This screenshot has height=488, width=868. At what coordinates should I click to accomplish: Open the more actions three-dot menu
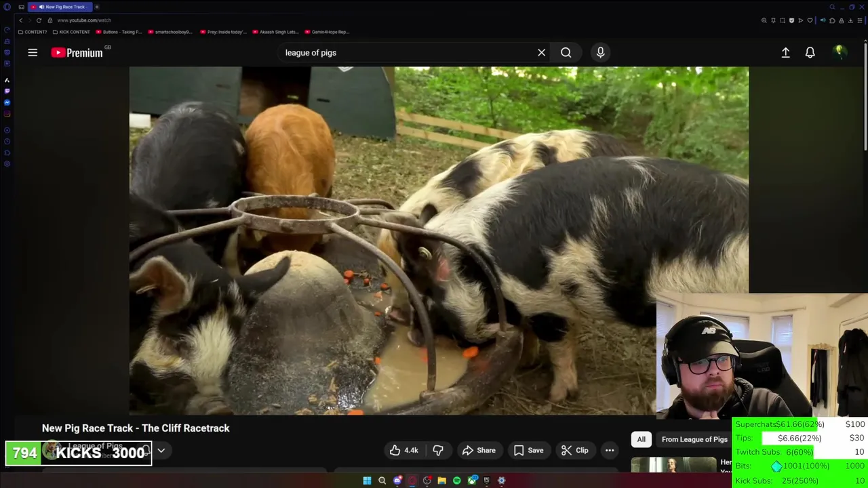[610, 450]
